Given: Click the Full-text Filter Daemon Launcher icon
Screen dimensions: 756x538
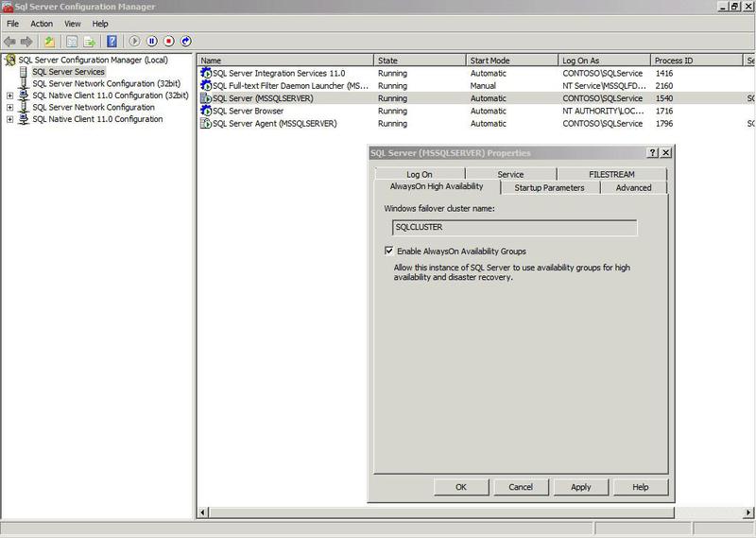Looking at the screenshot, I should (x=206, y=86).
